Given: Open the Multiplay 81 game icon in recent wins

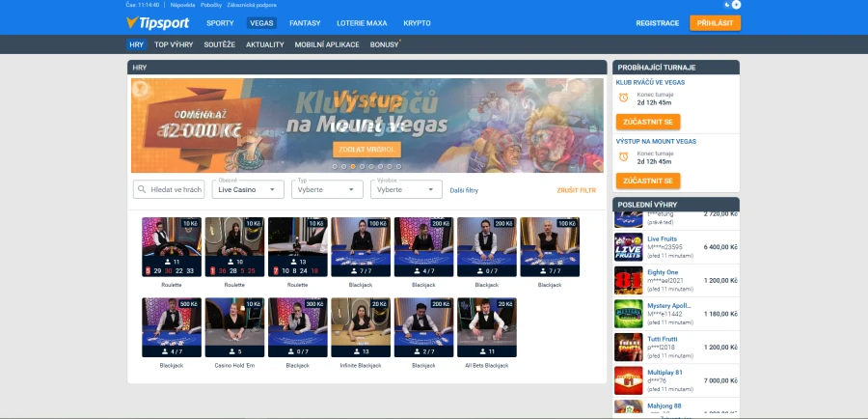Looking at the screenshot, I should click(628, 380).
